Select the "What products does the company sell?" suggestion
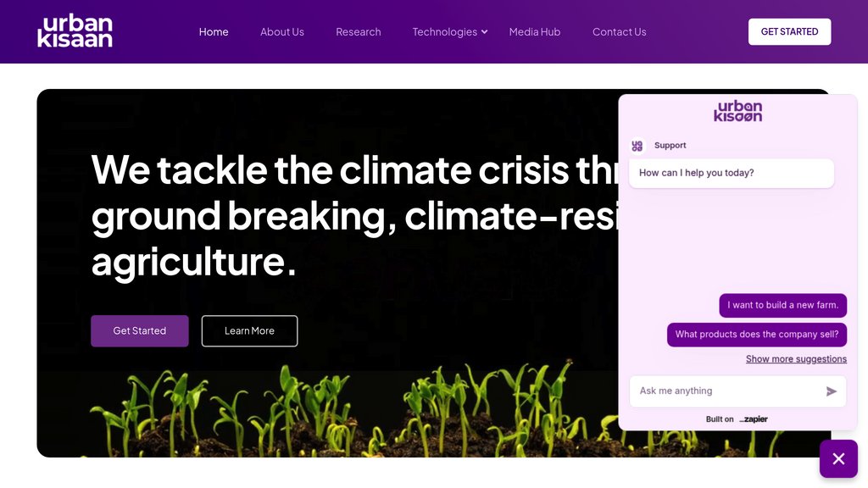Image resolution: width=868 pixels, height=488 pixels. click(x=756, y=335)
